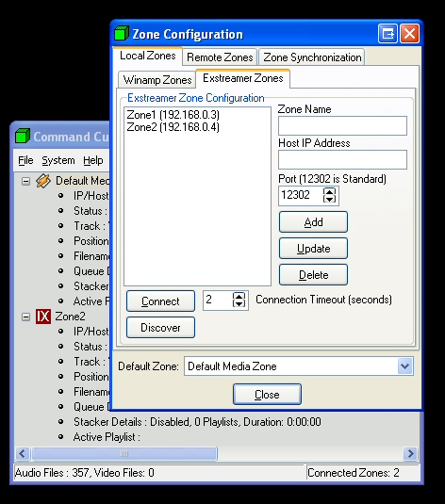Click the green cube icon in Command Cubes title
This screenshot has width=445, height=504.
pyautogui.click(x=23, y=136)
